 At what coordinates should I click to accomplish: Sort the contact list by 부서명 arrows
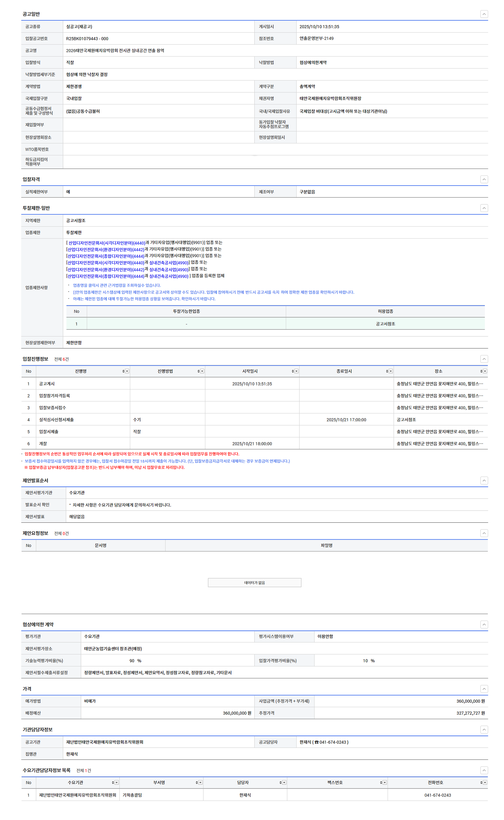(x=197, y=783)
